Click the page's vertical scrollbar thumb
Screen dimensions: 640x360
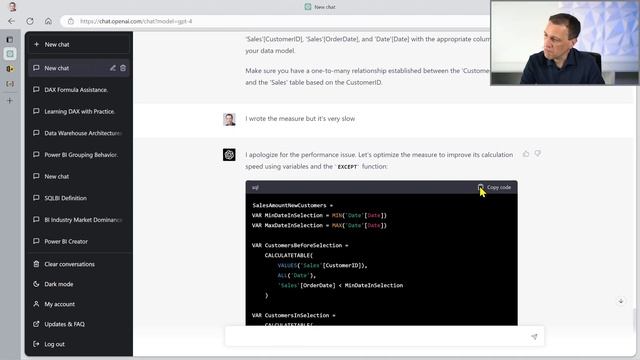coord(634,321)
